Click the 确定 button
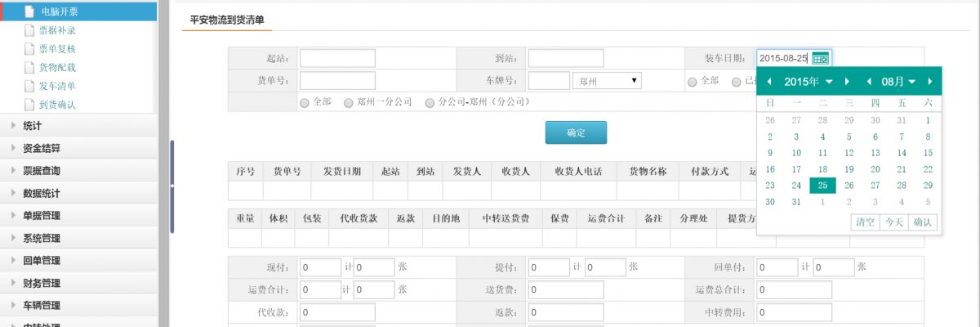The height and width of the screenshot is (327, 980). pos(576,132)
